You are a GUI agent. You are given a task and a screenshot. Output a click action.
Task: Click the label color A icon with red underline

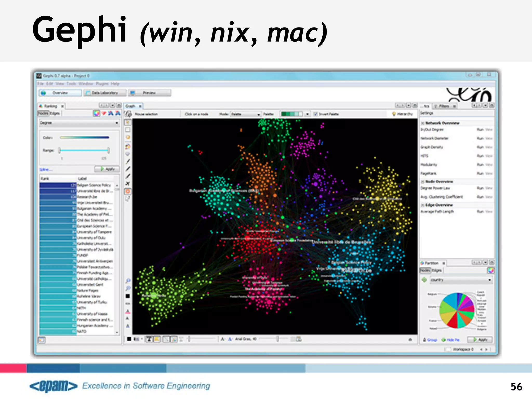pyautogui.click(x=128, y=311)
